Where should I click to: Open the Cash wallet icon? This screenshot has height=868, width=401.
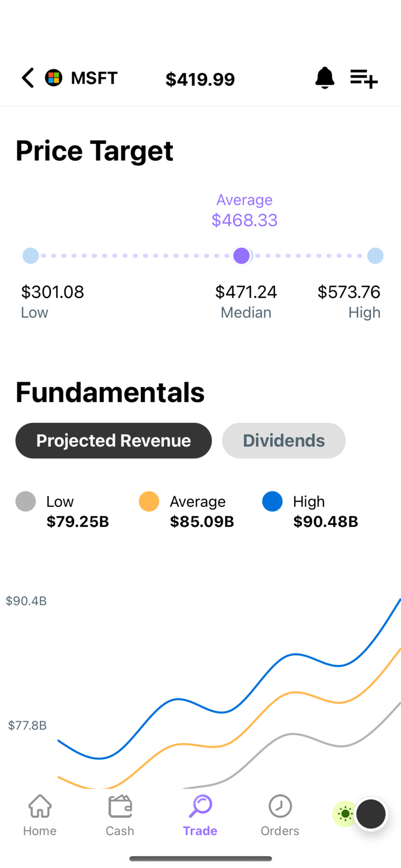click(x=120, y=806)
